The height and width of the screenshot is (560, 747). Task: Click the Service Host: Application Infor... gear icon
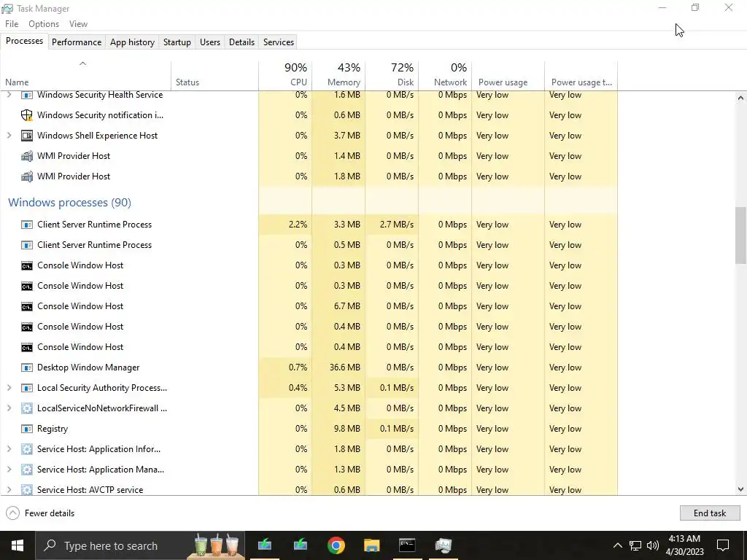click(27, 449)
